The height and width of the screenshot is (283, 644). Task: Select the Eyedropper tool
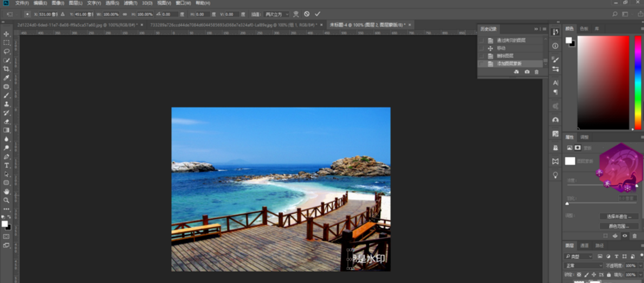(x=6, y=78)
